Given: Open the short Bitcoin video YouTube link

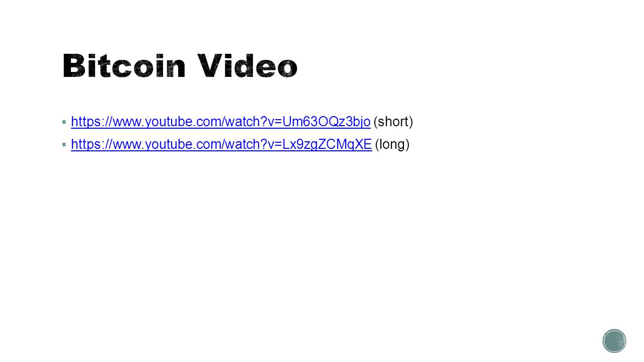Looking at the screenshot, I should pyautogui.click(x=221, y=122).
